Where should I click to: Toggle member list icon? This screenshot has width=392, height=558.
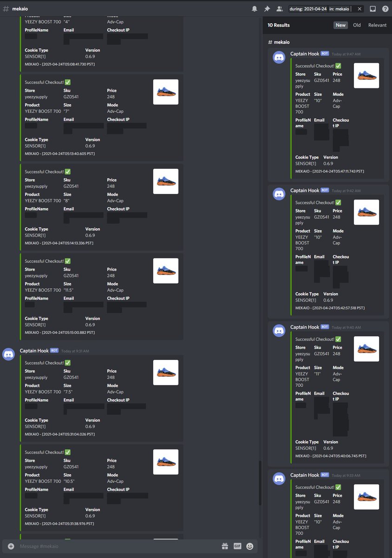[x=279, y=8]
